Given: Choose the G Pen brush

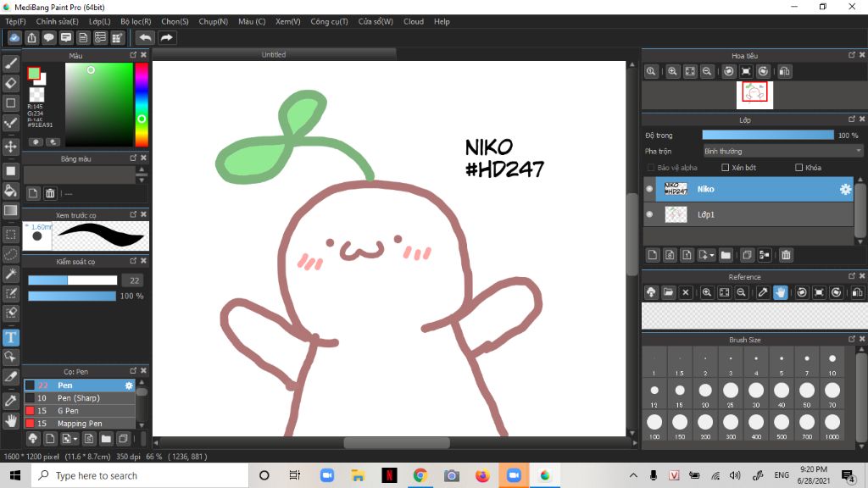Looking at the screenshot, I should click(79, 411).
